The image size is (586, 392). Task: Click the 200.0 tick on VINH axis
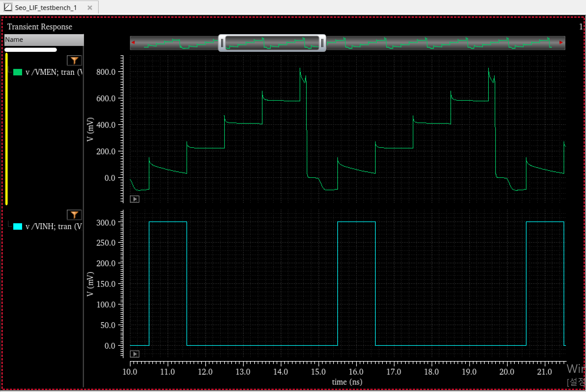pyautogui.click(x=106, y=263)
